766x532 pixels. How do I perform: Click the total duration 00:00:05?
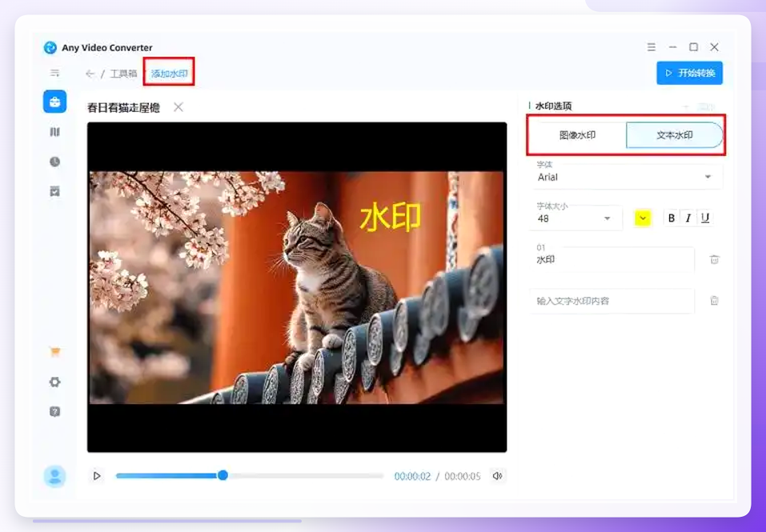coord(463,476)
